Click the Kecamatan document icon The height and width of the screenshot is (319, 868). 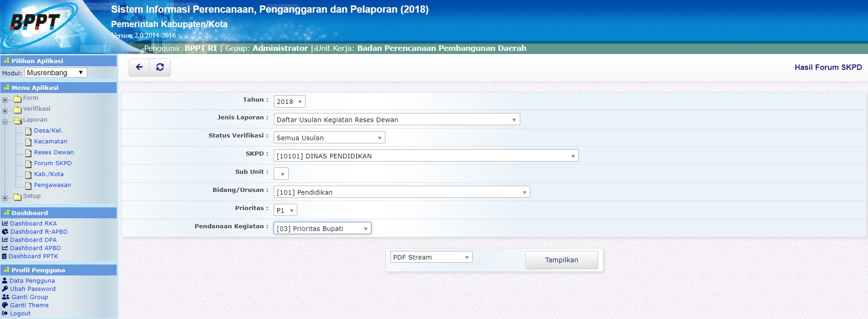point(29,142)
